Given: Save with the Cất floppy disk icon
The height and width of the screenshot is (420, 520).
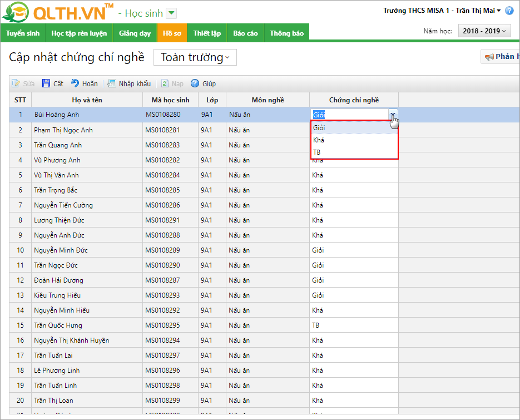Looking at the screenshot, I should pyautogui.click(x=46, y=83).
